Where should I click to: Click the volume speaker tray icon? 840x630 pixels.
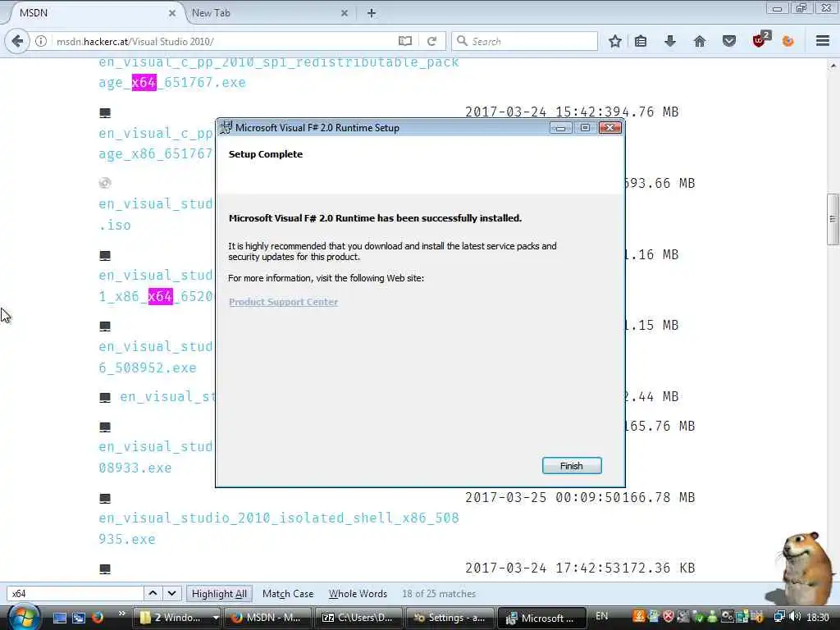pyautogui.click(x=796, y=617)
